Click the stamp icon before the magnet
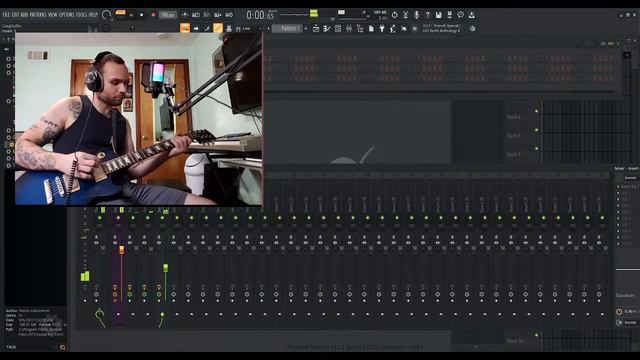This screenshot has width=640, height=360. pyautogui.click(x=229, y=29)
